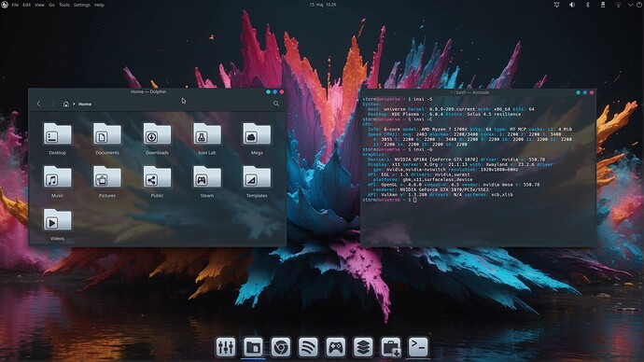The height and width of the screenshot is (362, 644).
Task: Click the 'inxi -S' command line in Konsole
Action: coord(398,99)
